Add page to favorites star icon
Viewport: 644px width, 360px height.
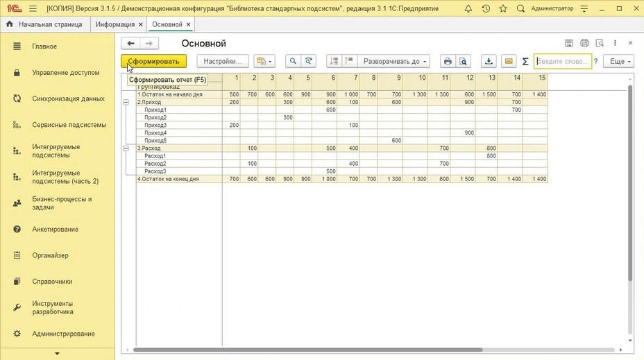[503, 8]
